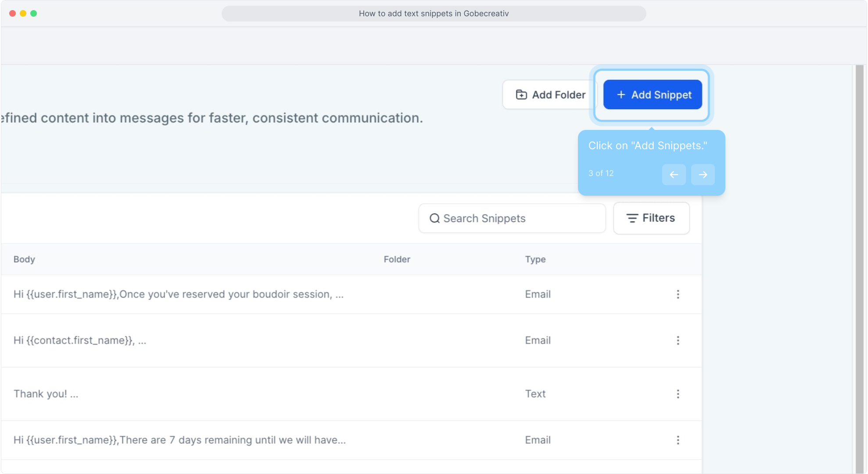Click the Type column header
Viewport: 868px width, 474px height.
535,259
